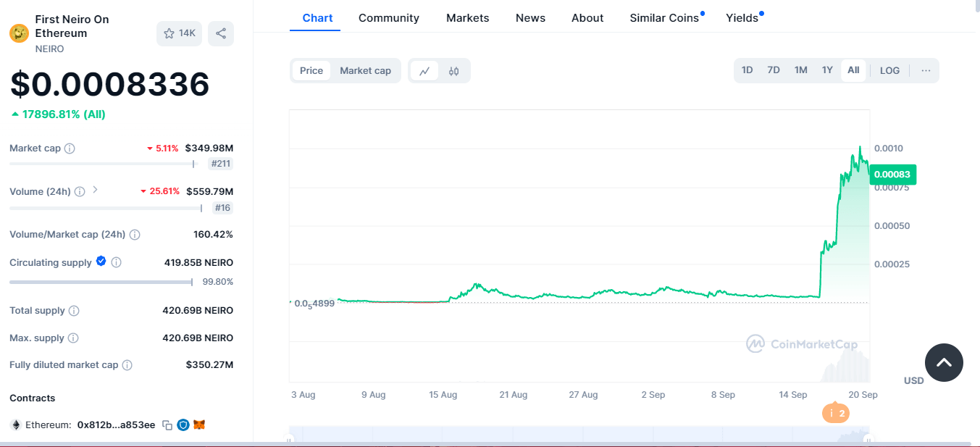Open the Similar Coins tab

pos(664,18)
